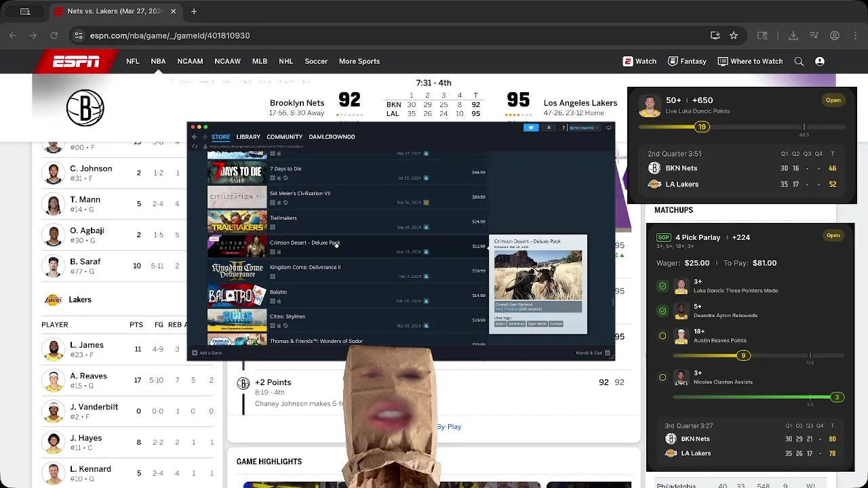Screen dimensions: 868x488
Task: Click the browser address bar URL
Action: point(170,35)
